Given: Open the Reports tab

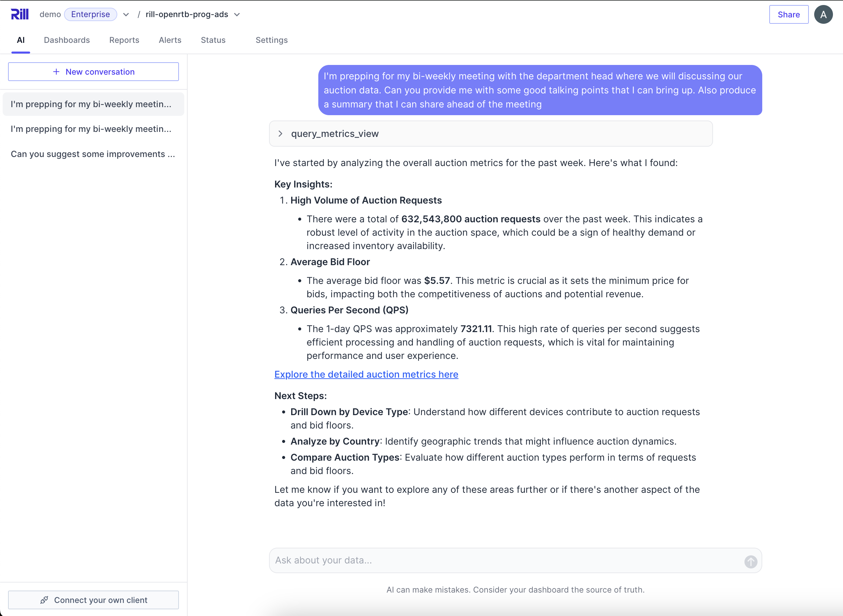Looking at the screenshot, I should click(x=124, y=40).
